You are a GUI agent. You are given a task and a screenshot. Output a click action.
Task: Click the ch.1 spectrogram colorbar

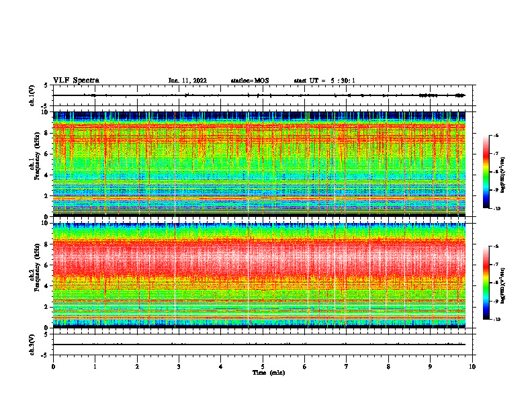tap(486, 172)
